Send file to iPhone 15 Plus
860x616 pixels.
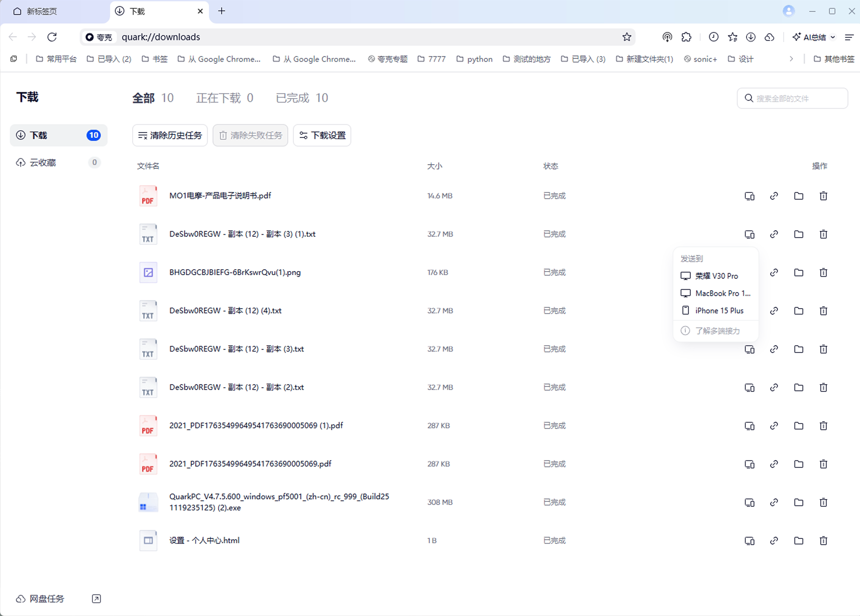point(716,311)
